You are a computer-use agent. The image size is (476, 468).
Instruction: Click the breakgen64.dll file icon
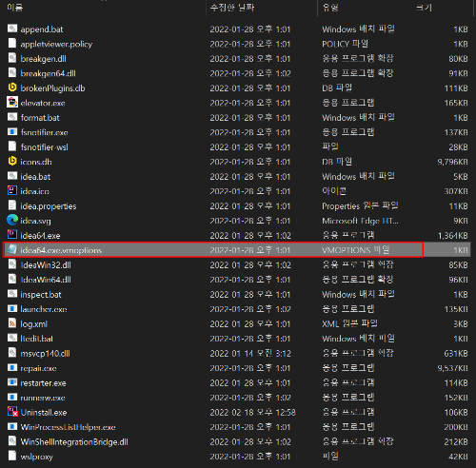tap(12, 73)
